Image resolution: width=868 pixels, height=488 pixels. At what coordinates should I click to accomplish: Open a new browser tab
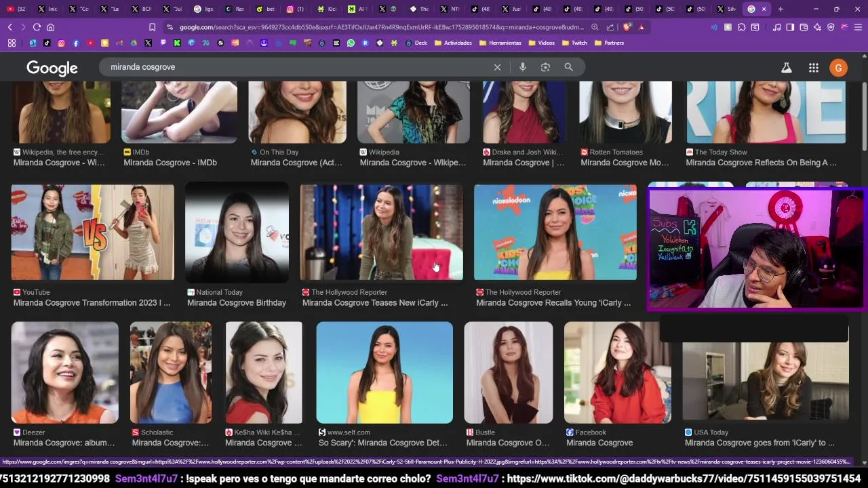[781, 9]
